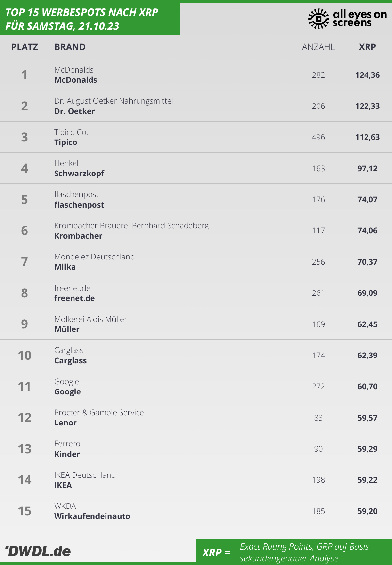Click rank number 10 for Carglass
The width and height of the screenshot is (392, 565).
pyautogui.click(x=24, y=356)
